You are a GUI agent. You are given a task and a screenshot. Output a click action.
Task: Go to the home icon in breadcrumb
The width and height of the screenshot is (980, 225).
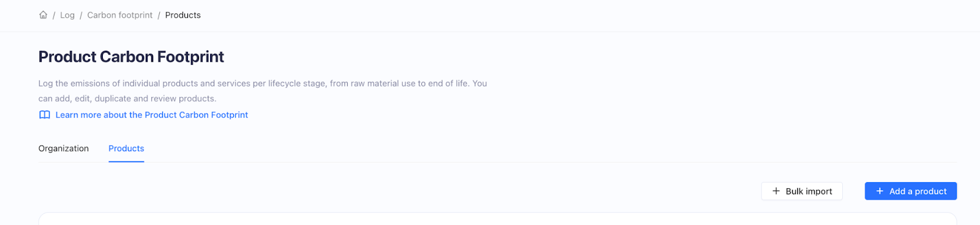(43, 15)
